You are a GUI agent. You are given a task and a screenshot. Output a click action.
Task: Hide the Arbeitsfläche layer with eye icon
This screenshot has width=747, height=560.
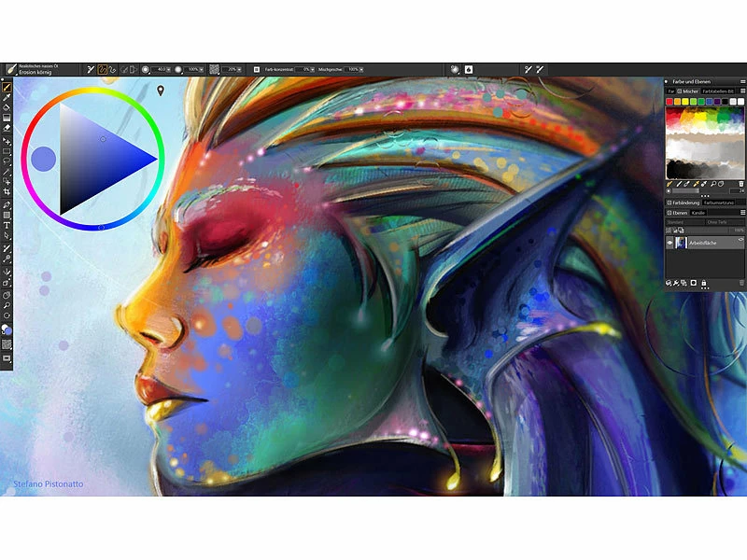point(669,243)
